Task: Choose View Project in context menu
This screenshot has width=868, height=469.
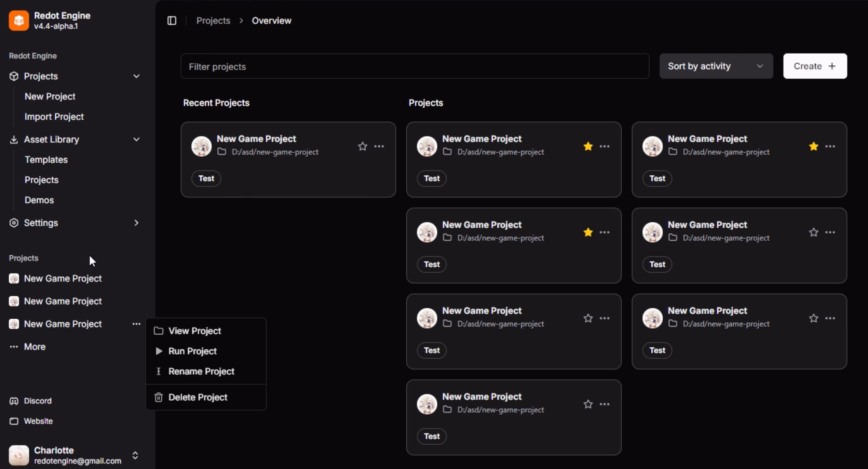Action: point(194,331)
